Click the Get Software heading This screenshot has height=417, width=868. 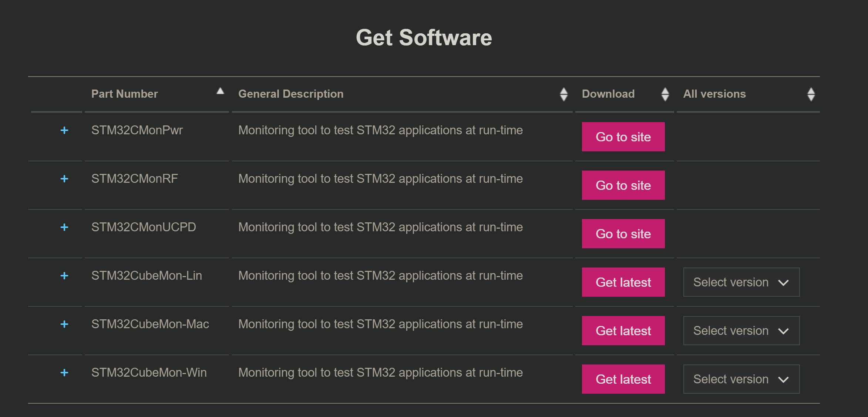coord(424,38)
